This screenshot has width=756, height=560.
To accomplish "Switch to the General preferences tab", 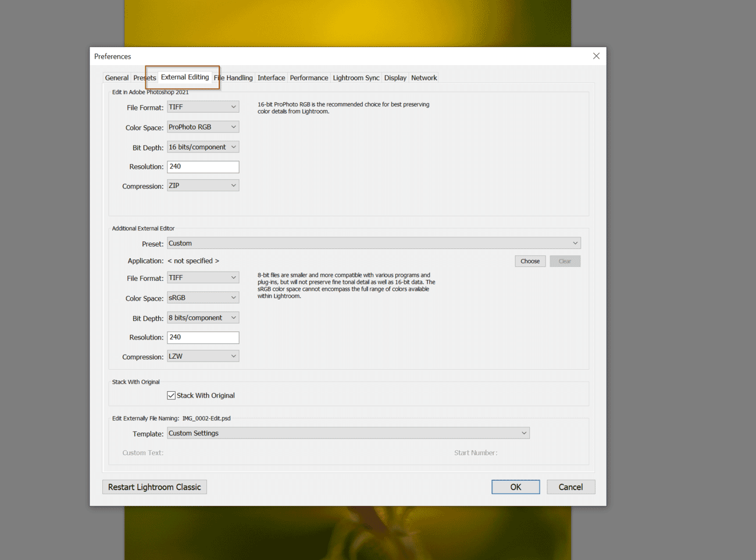I will [116, 77].
